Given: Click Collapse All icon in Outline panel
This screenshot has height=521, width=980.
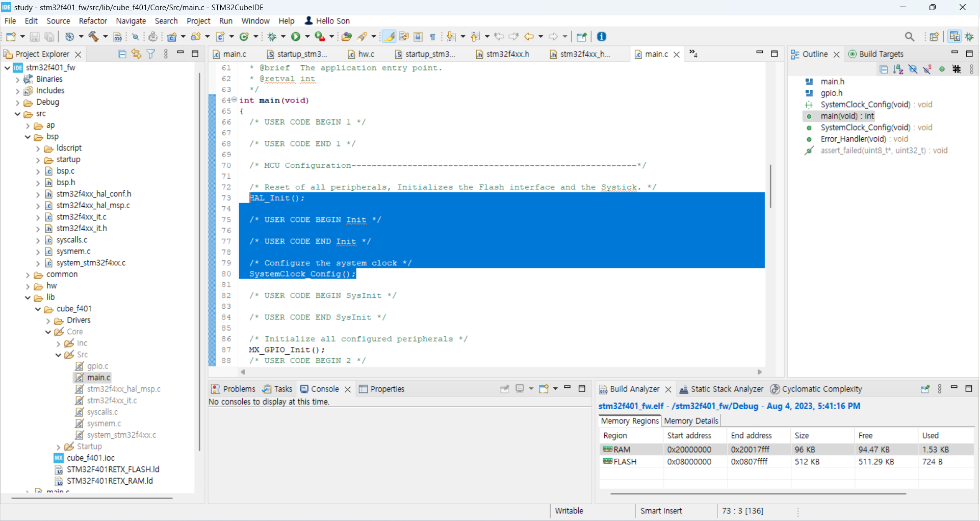Looking at the screenshot, I should pyautogui.click(x=884, y=69).
